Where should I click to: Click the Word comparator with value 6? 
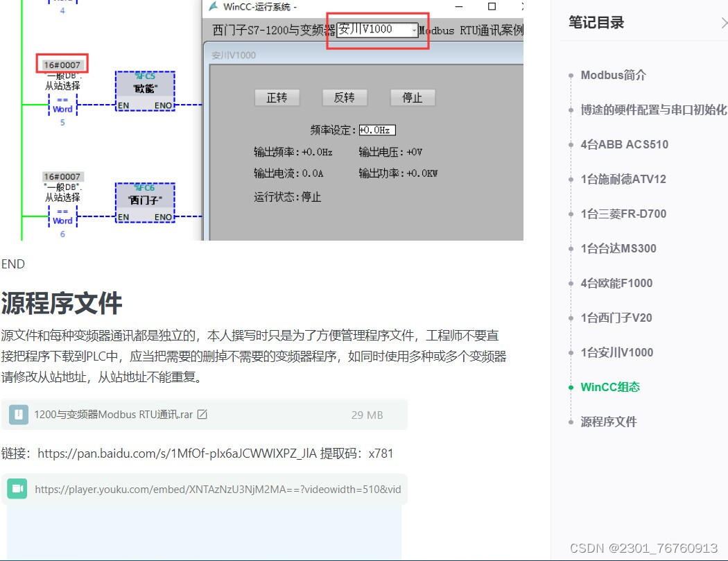pos(62,217)
